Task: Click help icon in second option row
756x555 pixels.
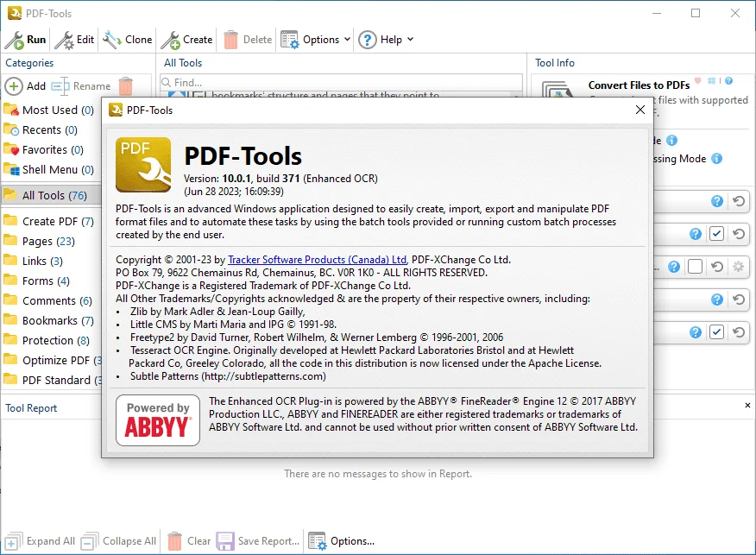Action: pyautogui.click(x=696, y=234)
